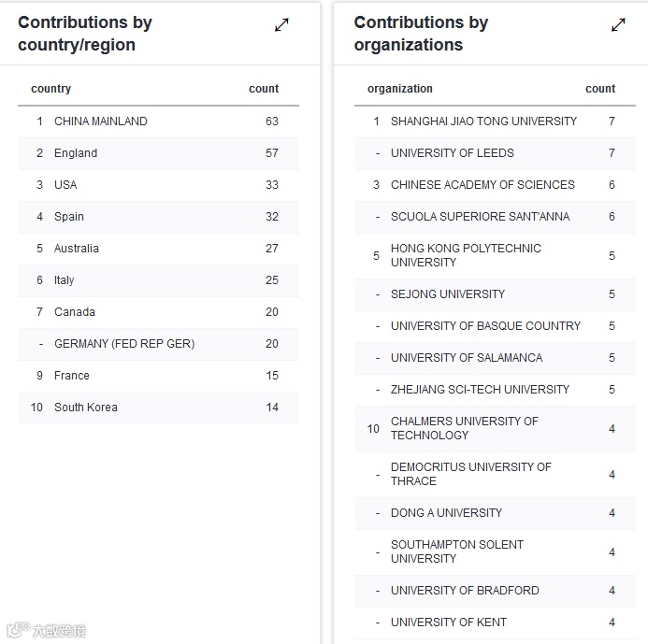Image resolution: width=648 pixels, height=644 pixels.
Task: Click CHINESE ACADEMY OF SCIENCES entry
Action: (x=482, y=185)
